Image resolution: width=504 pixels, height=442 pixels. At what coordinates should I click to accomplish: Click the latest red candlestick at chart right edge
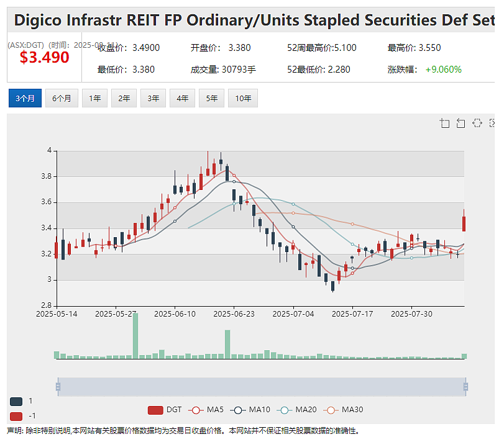(464, 223)
